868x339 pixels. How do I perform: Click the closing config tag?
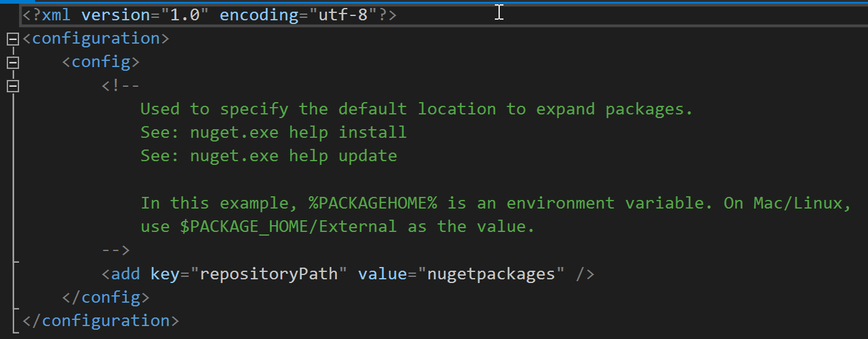click(106, 297)
